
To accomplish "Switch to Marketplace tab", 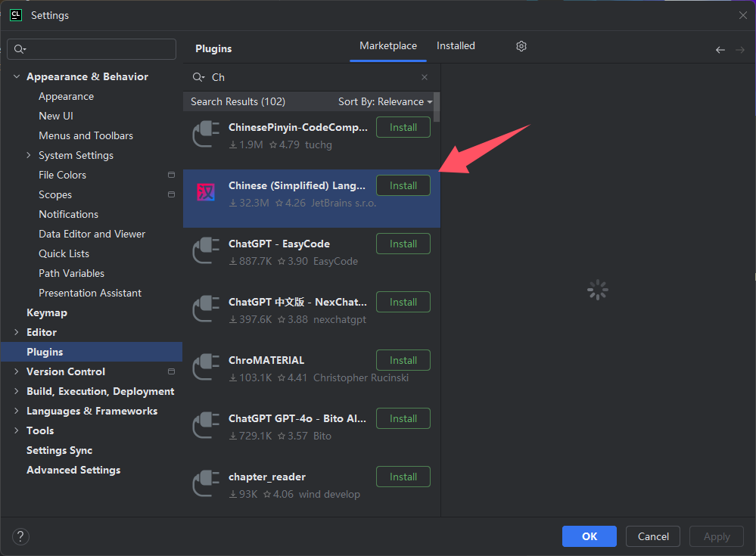I will pyautogui.click(x=388, y=46).
